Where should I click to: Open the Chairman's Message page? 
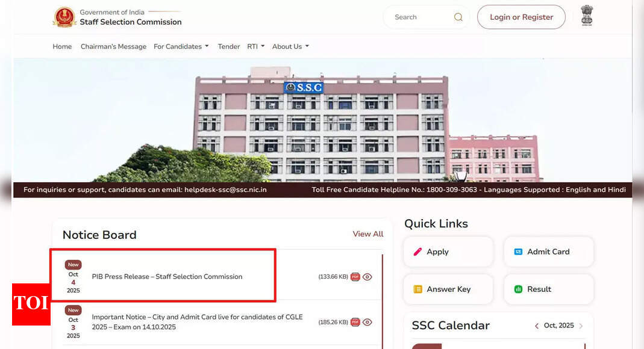(x=113, y=46)
